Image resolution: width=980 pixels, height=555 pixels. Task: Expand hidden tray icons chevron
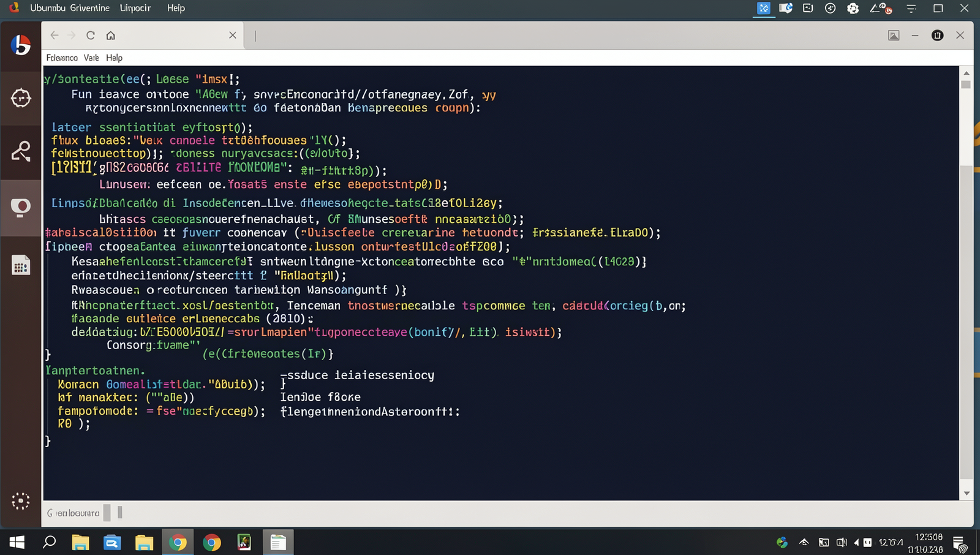tap(804, 542)
